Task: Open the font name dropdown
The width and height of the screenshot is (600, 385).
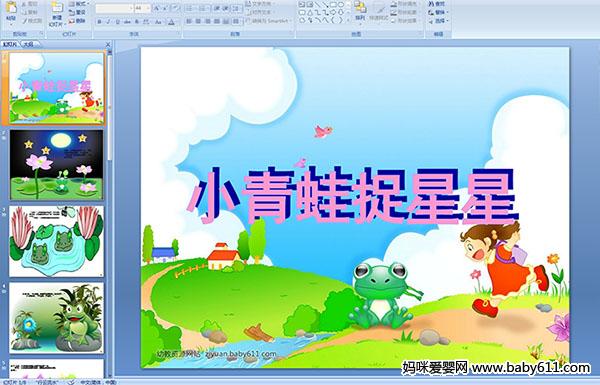Action: coord(114,8)
